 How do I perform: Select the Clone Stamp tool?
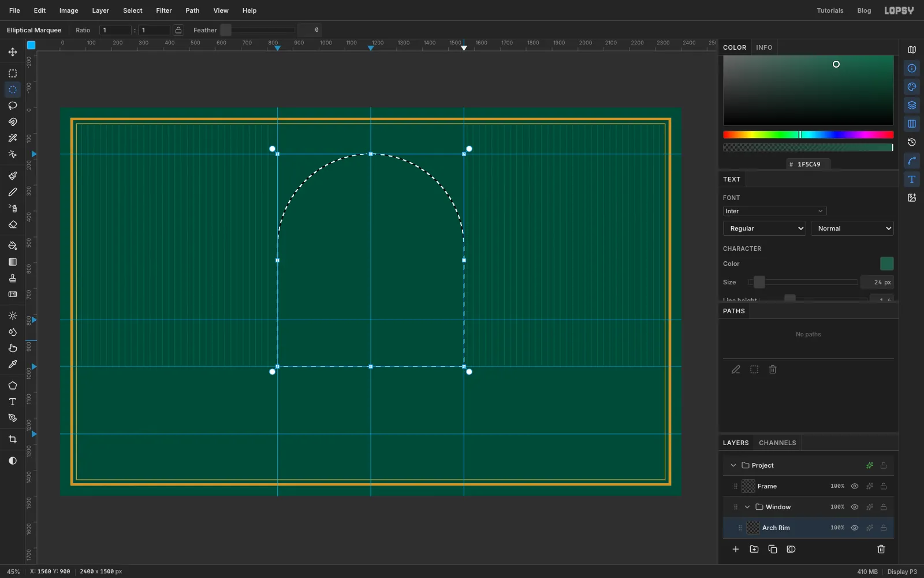coord(13,278)
